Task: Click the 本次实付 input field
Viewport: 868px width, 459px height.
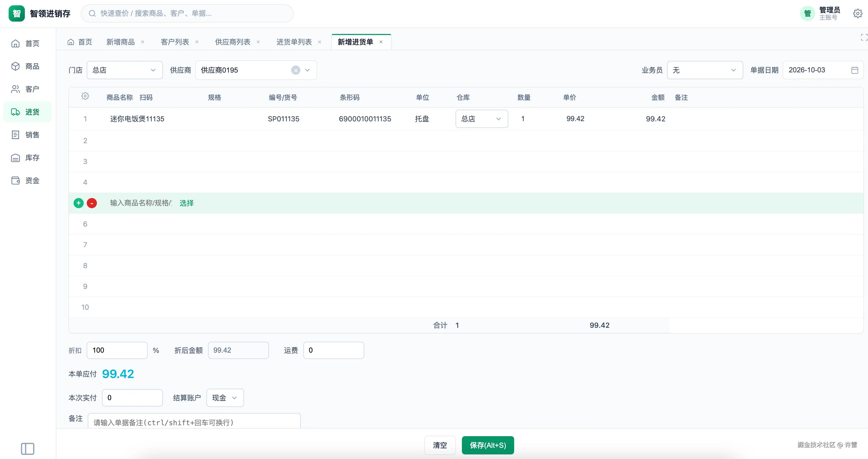Action: (x=132, y=398)
